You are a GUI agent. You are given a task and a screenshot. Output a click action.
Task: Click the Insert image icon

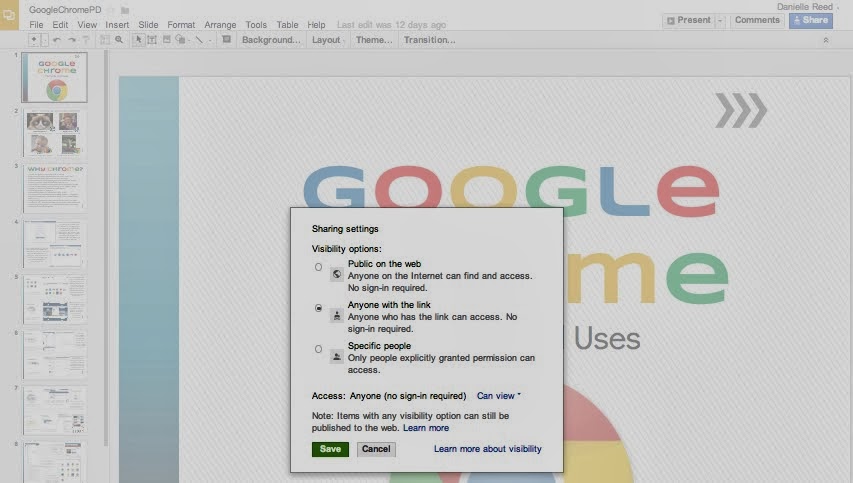pyautogui.click(x=166, y=40)
